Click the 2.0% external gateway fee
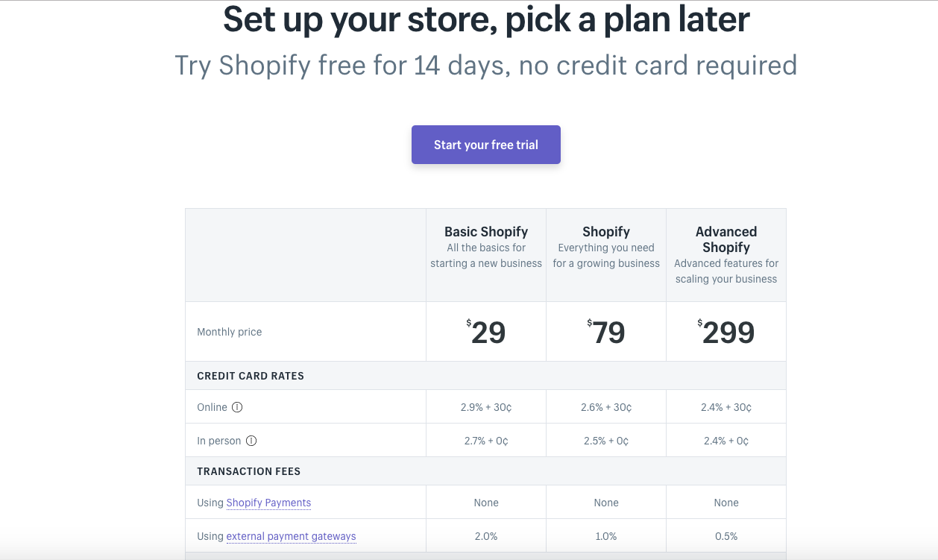Screen dimensions: 938x560 (x=486, y=536)
